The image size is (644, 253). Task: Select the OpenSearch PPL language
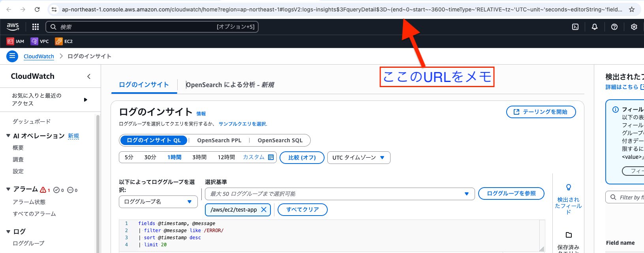[x=219, y=140]
